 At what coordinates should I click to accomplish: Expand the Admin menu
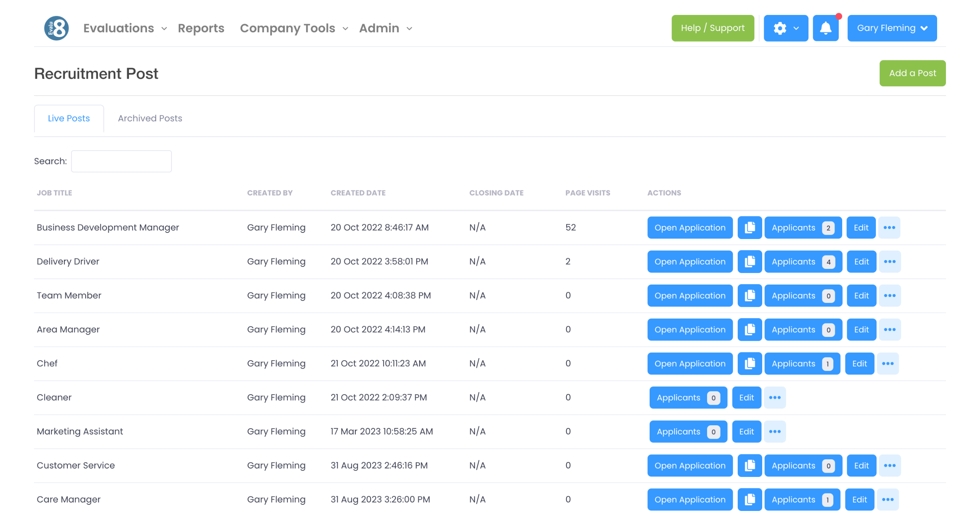click(385, 28)
